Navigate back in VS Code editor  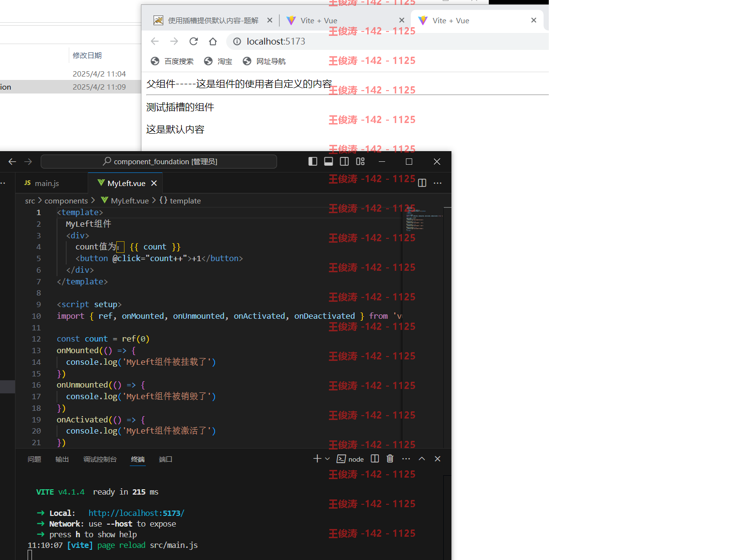(x=13, y=162)
